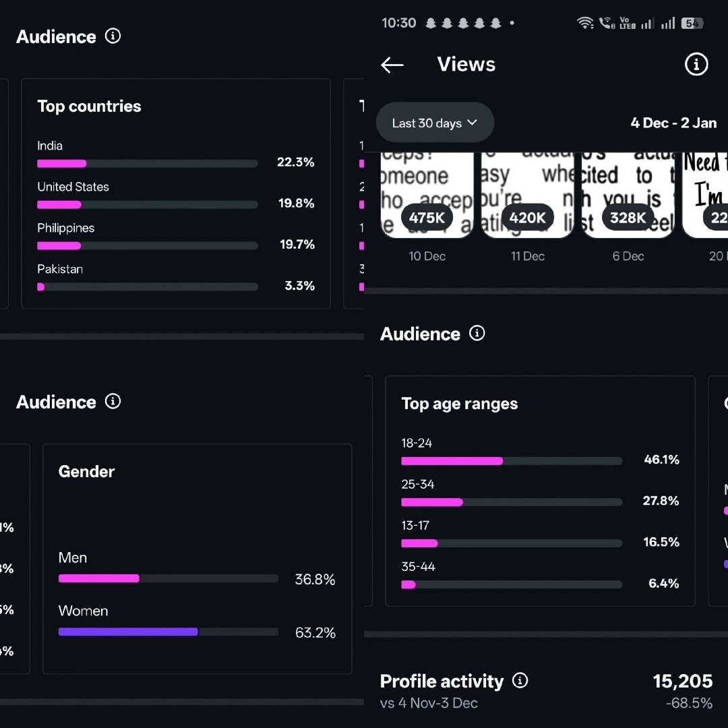The height and width of the screenshot is (728, 728).
Task: Tap the 18-24 age range bar
Action: [511, 461]
